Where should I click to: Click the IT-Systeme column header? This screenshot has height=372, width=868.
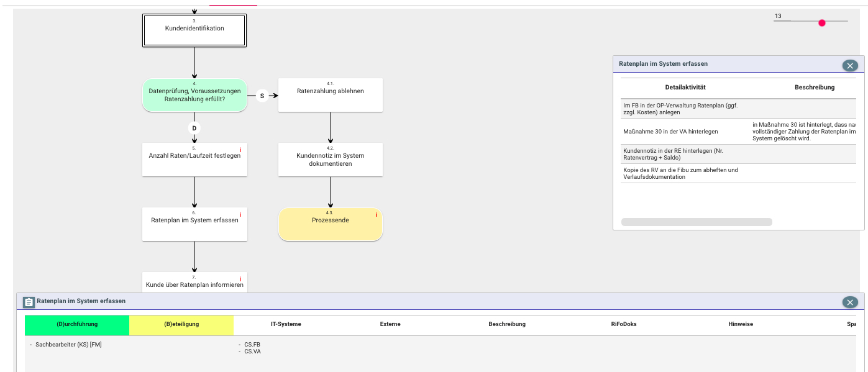point(286,324)
